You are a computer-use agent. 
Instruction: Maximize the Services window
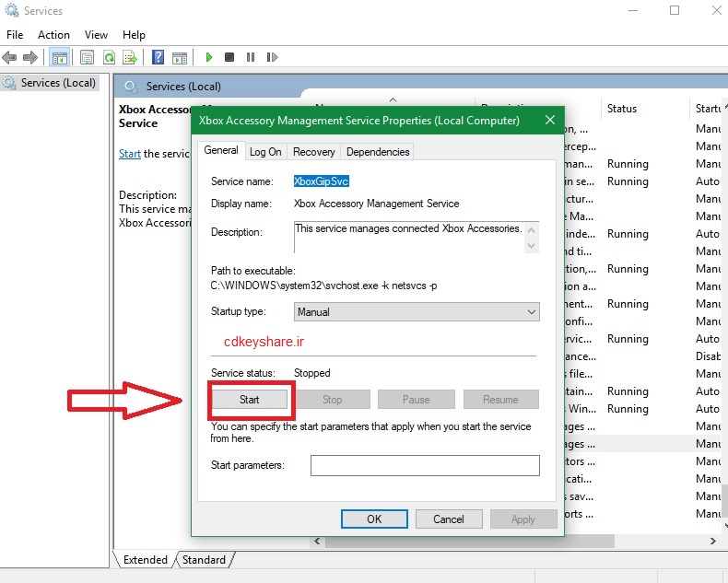(x=675, y=10)
